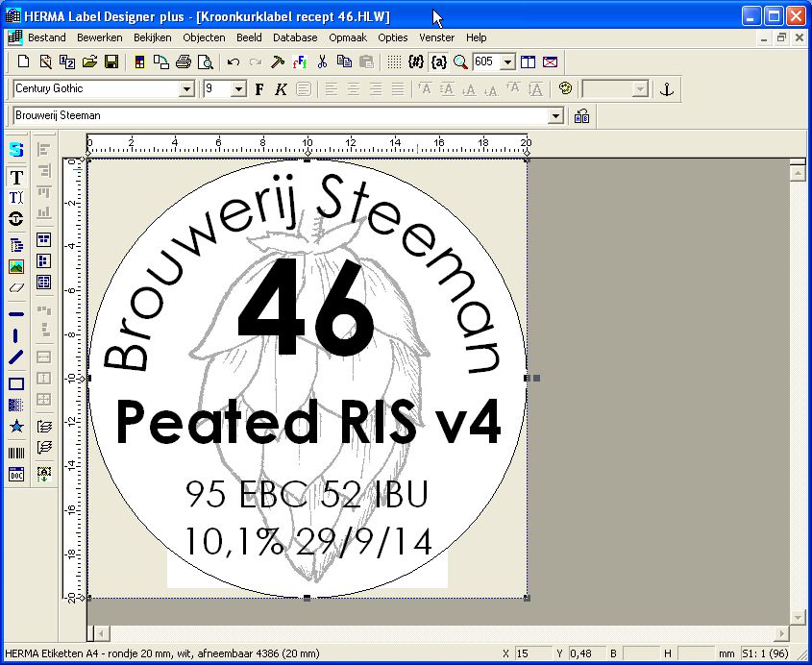Open the zoom level 605 dropdown
This screenshot has height=665, width=812.
[507, 62]
